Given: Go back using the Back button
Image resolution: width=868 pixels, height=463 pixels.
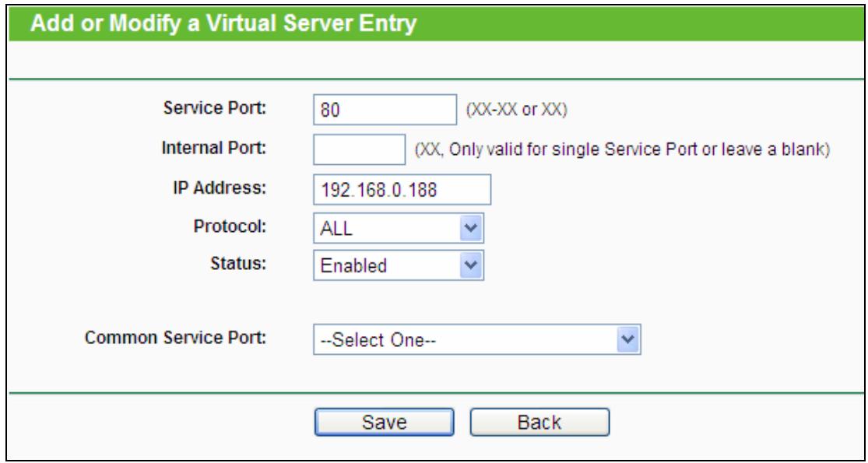Looking at the screenshot, I should [540, 422].
